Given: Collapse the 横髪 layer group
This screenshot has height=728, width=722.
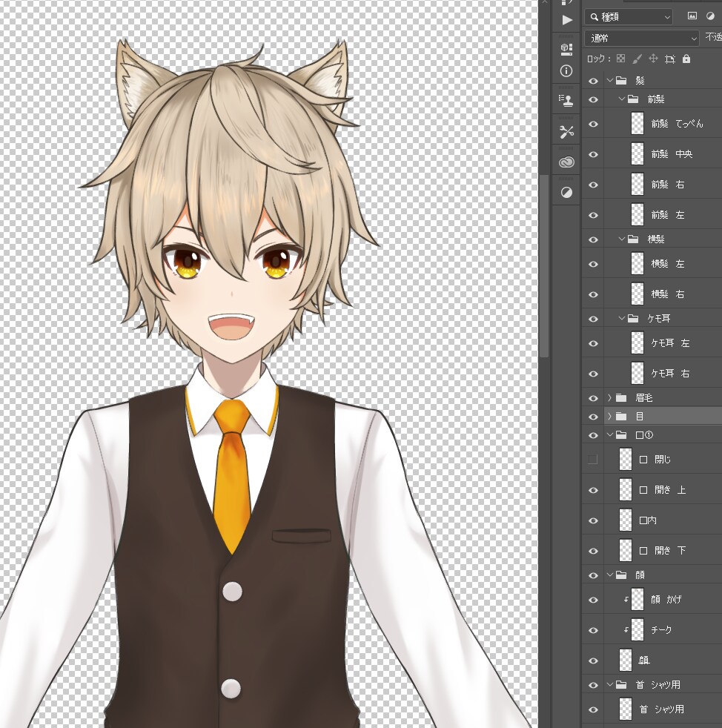Looking at the screenshot, I should pyautogui.click(x=622, y=239).
